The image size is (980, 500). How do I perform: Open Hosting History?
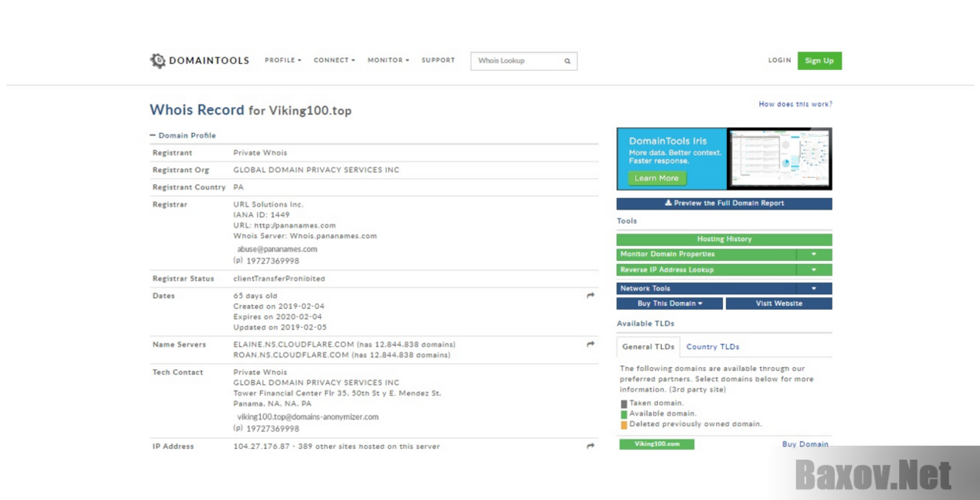pyautogui.click(x=724, y=239)
